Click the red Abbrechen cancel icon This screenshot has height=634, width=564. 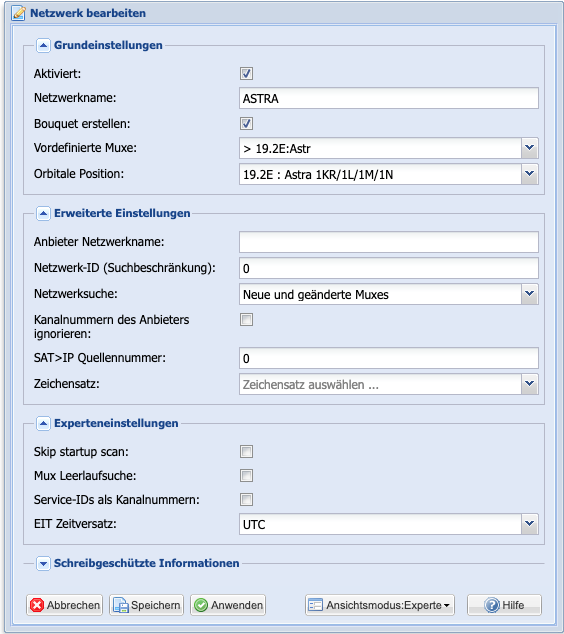pos(37,605)
